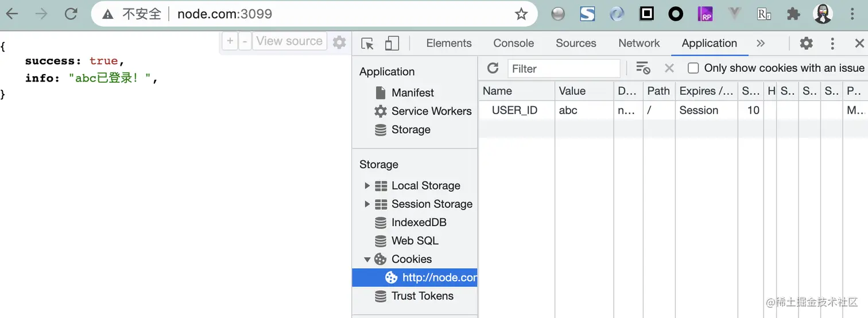Click the clear all cookies icon
The height and width of the screenshot is (318, 868).
tap(643, 68)
